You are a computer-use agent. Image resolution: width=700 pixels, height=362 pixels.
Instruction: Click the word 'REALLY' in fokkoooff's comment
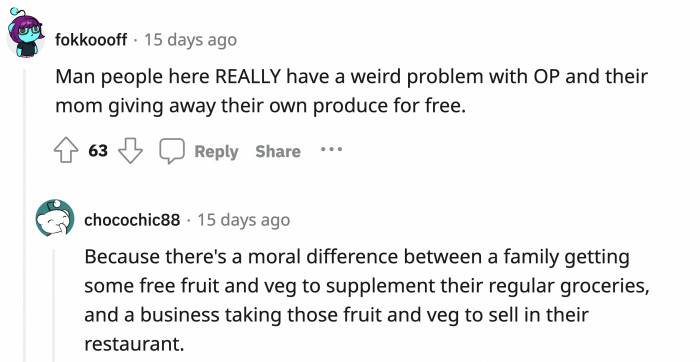click(248, 76)
